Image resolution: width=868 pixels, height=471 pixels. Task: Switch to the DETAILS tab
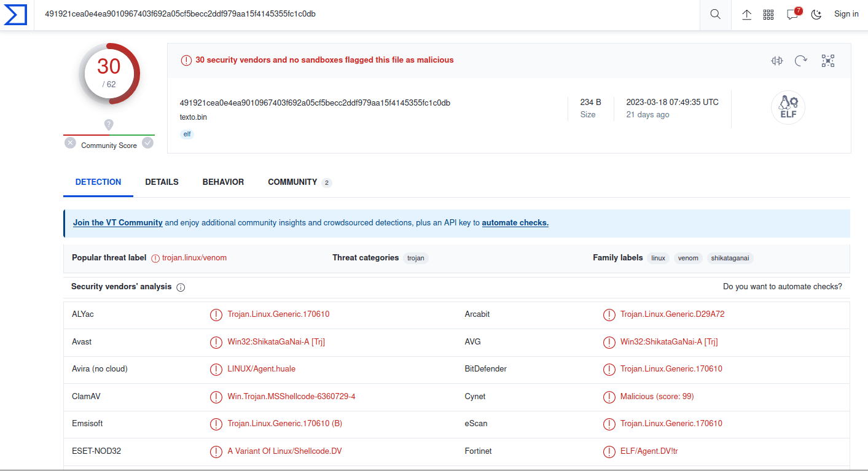(162, 182)
